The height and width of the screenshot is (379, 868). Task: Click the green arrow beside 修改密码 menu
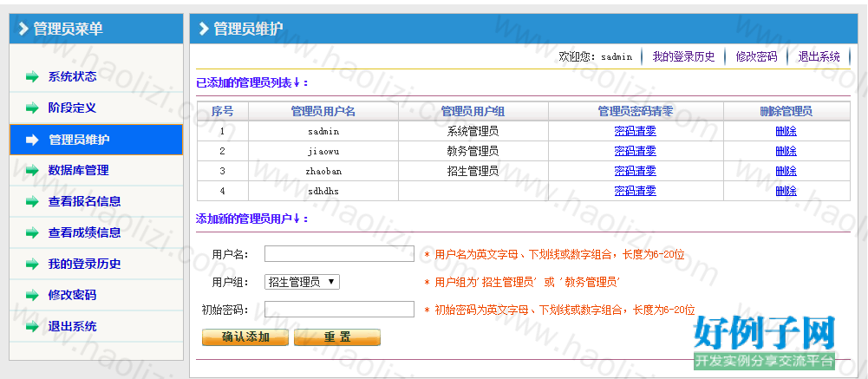(x=33, y=295)
